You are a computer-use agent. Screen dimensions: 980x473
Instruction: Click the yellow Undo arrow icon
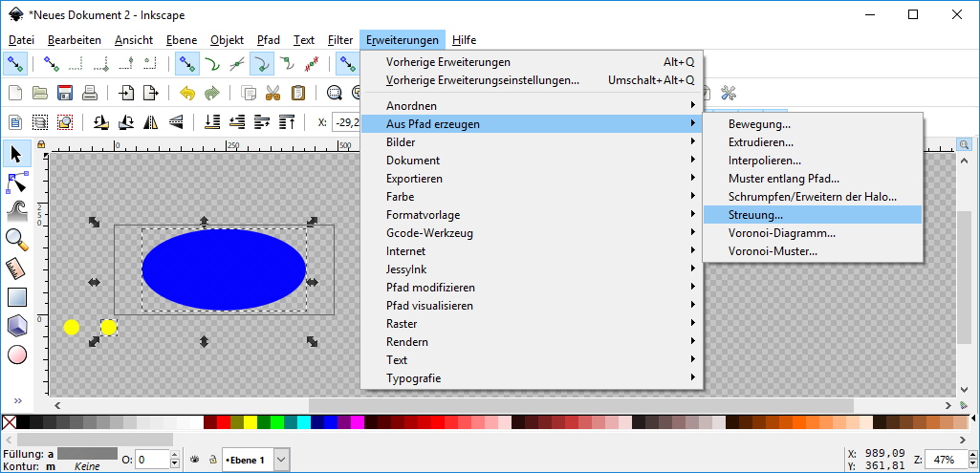[187, 93]
